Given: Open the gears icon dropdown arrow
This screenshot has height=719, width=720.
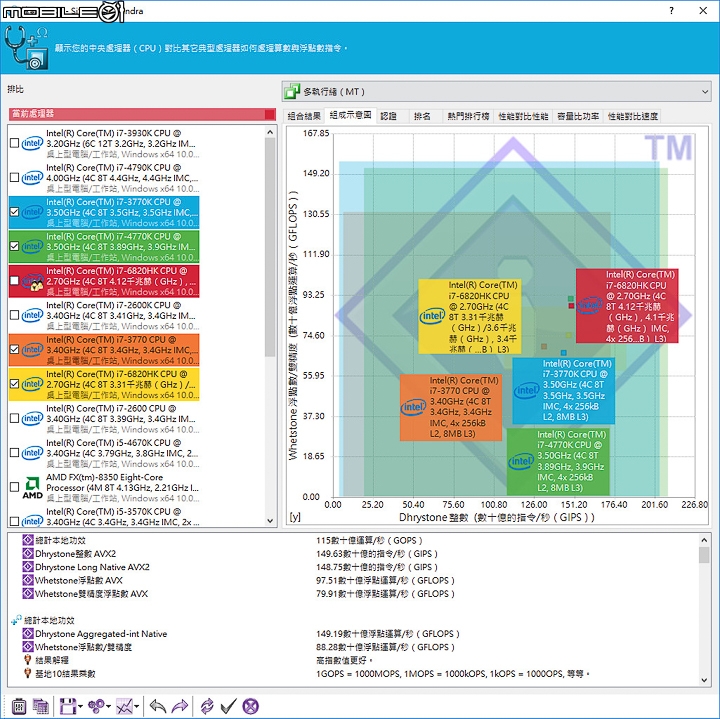Looking at the screenshot, I should (x=108, y=707).
